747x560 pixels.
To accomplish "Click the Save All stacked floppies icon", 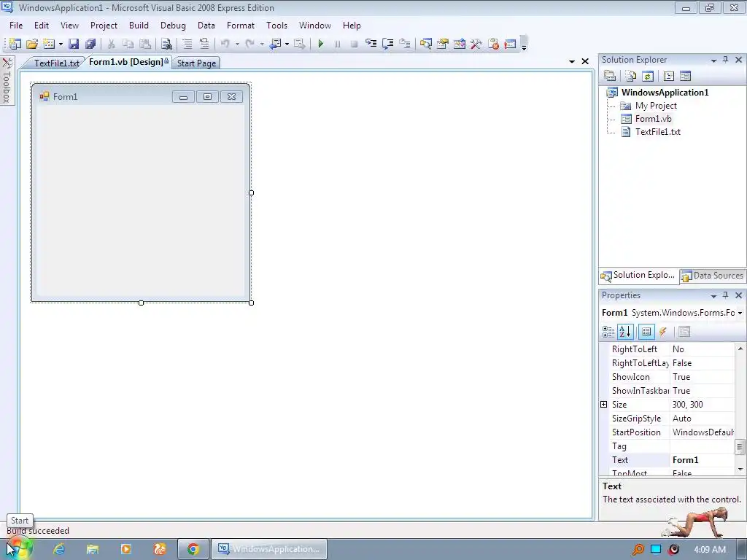I will [90, 44].
